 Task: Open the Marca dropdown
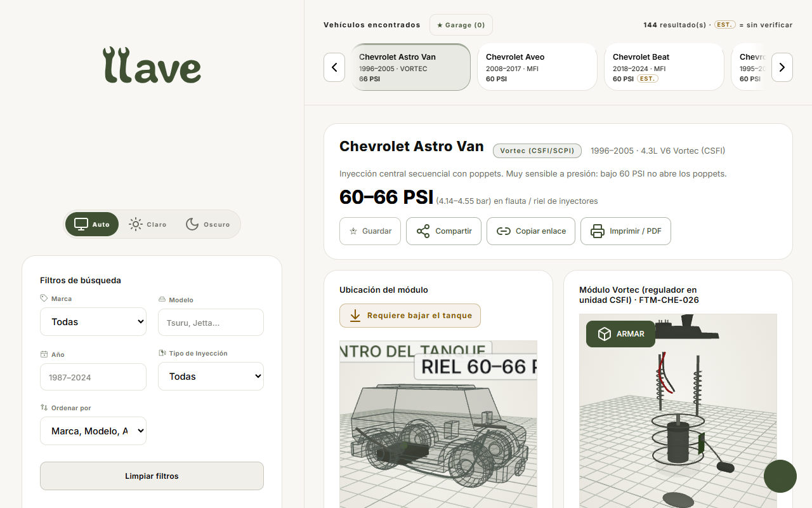click(x=93, y=322)
